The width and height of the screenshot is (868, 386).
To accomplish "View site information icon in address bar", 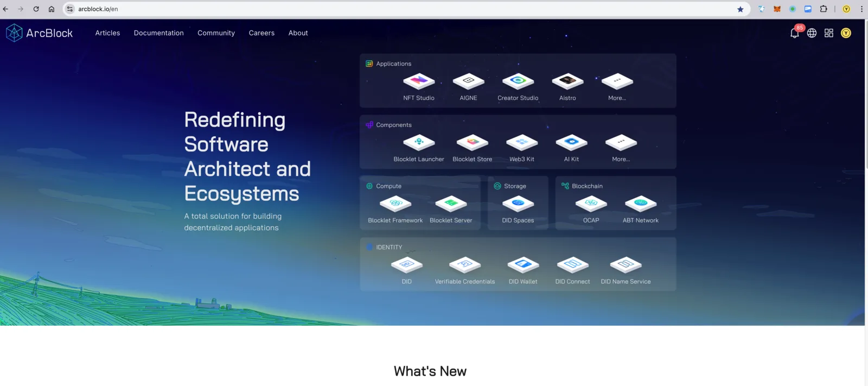I will tap(69, 9).
